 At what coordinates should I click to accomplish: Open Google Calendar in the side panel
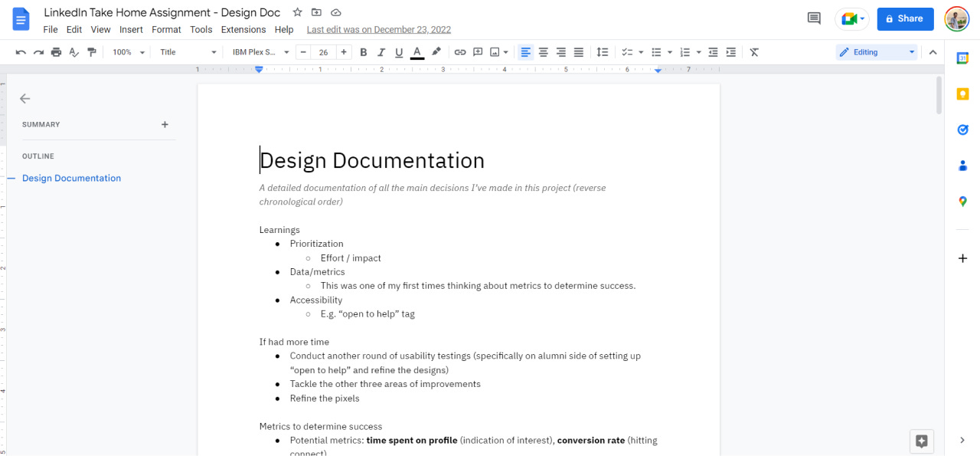pos(962,57)
